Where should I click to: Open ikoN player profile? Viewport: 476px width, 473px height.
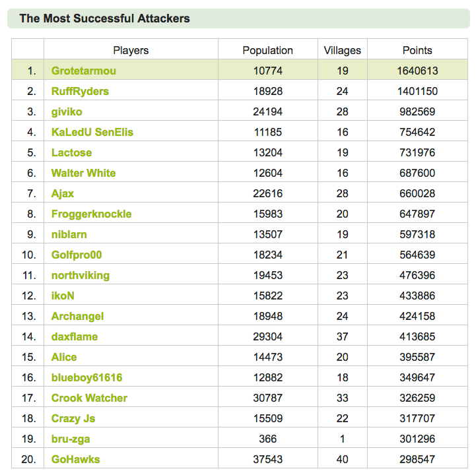[x=63, y=296]
